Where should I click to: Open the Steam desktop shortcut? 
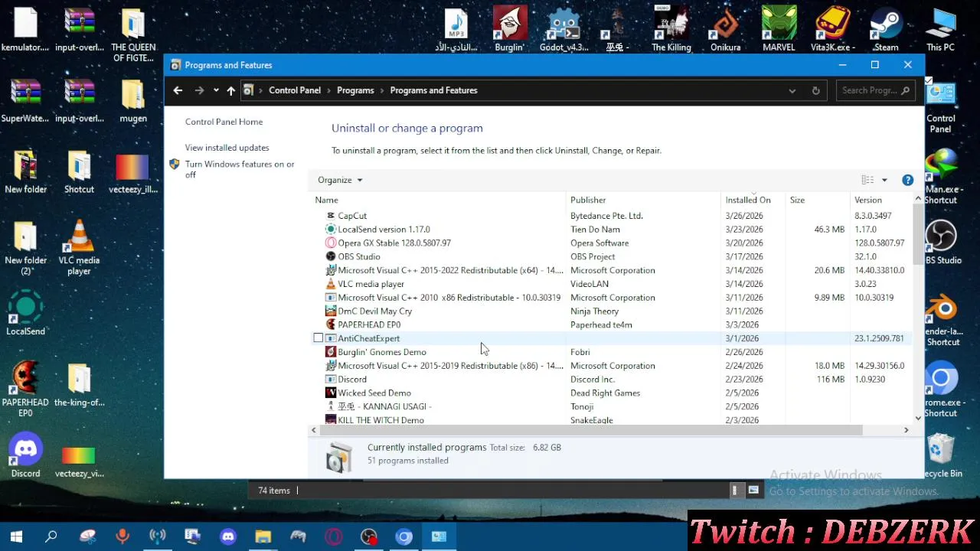point(886,30)
